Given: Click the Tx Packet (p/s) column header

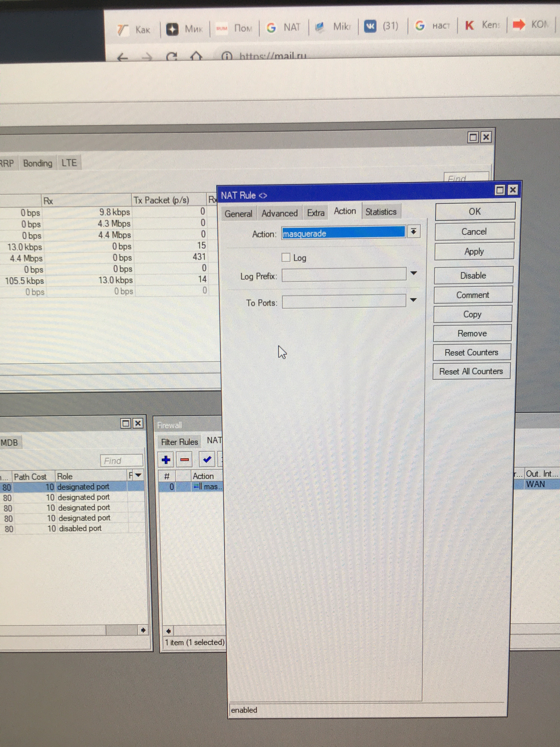Looking at the screenshot, I should click(x=169, y=200).
